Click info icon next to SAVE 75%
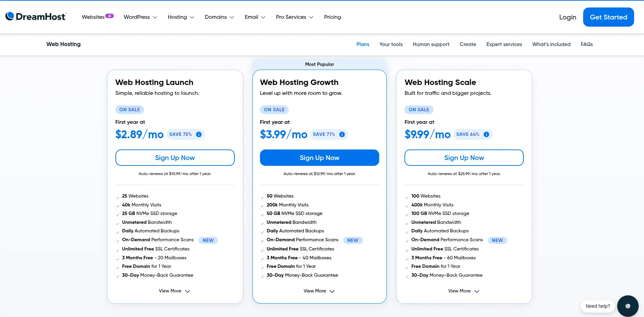The height and width of the screenshot is (317, 644). (199, 134)
